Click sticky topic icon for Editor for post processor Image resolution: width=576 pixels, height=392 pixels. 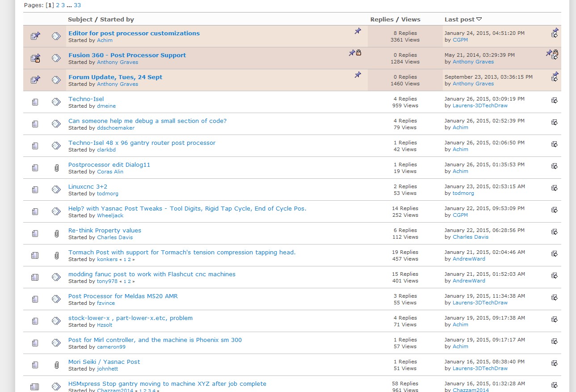[35, 36]
